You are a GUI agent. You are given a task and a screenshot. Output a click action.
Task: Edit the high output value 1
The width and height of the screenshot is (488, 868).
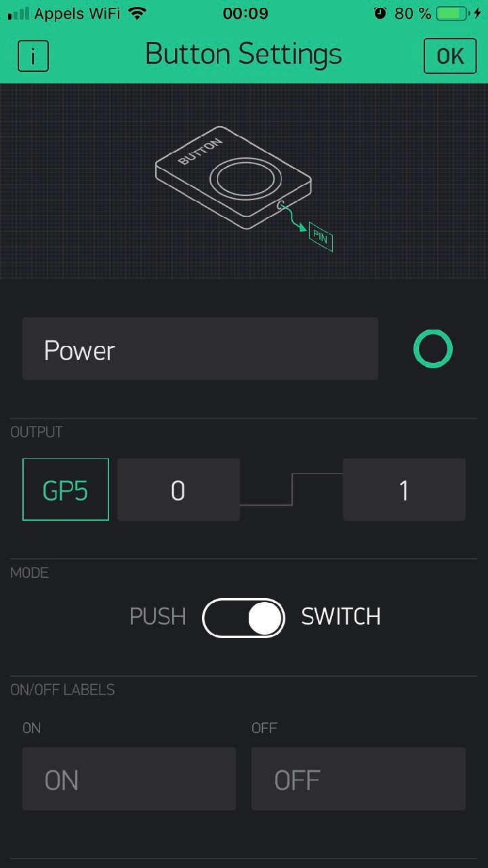(404, 490)
